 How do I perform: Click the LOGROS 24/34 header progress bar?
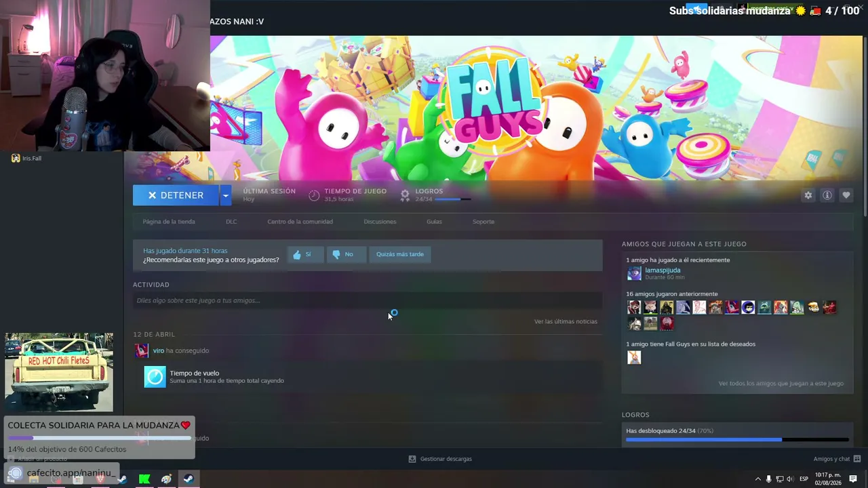click(452, 199)
